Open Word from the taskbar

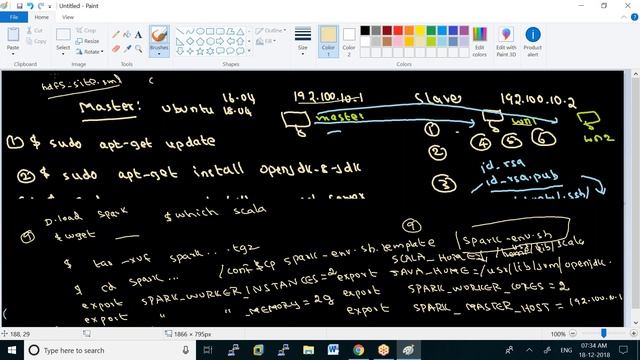[333, 350]
